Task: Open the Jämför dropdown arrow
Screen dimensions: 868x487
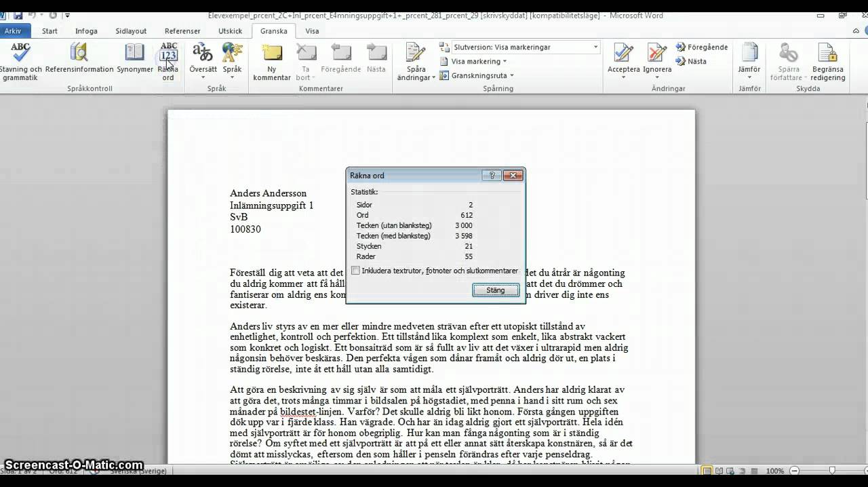Action: click(x=749, y=77)
